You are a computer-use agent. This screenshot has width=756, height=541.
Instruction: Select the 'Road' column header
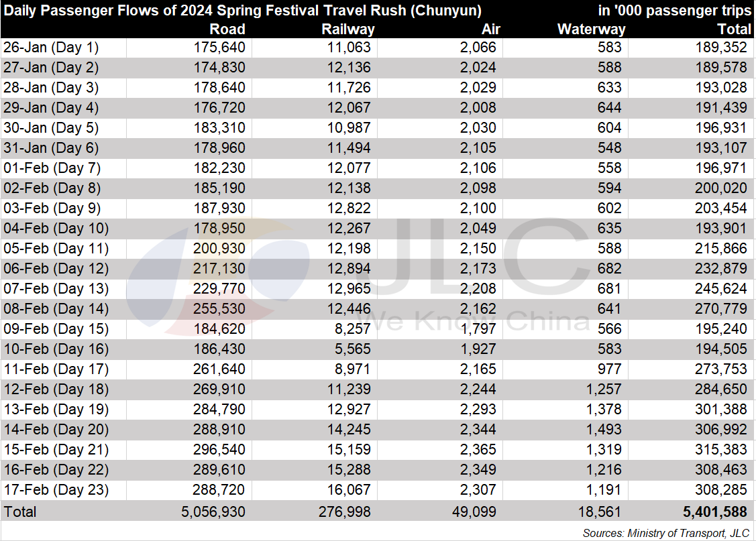click(x=227, y=29)
